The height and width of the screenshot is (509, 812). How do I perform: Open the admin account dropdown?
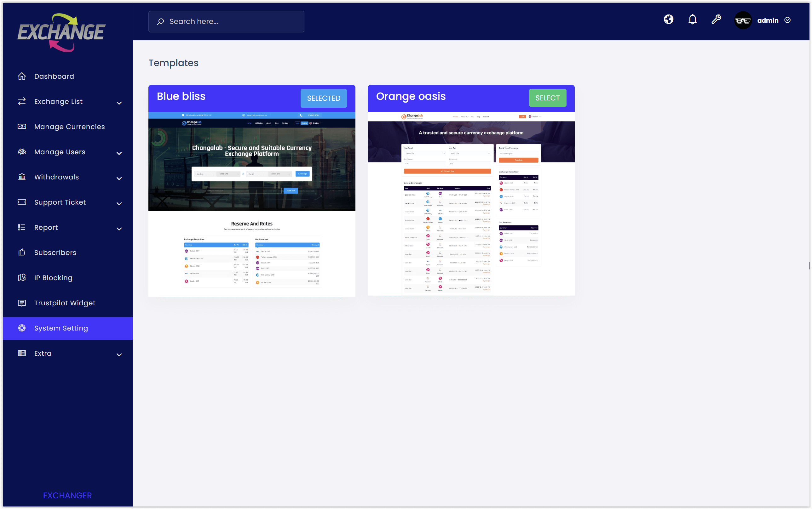pos(787,20)
